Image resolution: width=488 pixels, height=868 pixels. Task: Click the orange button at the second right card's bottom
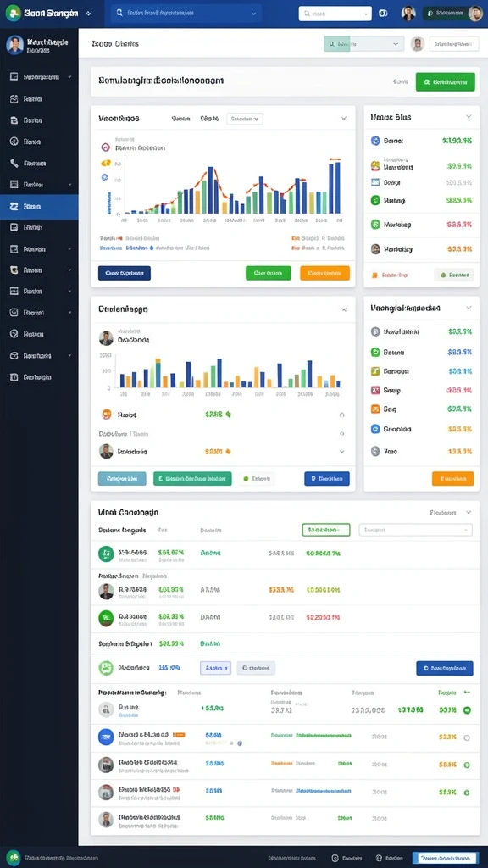(452, 478)
